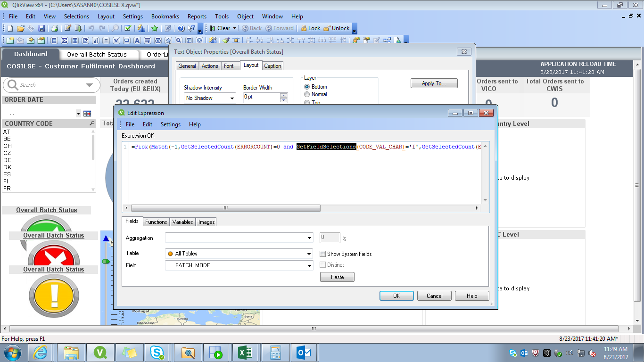Open the File menu in Edit Expression
The width and height of the screenshot is (644, 362).
tap(130, 124)
